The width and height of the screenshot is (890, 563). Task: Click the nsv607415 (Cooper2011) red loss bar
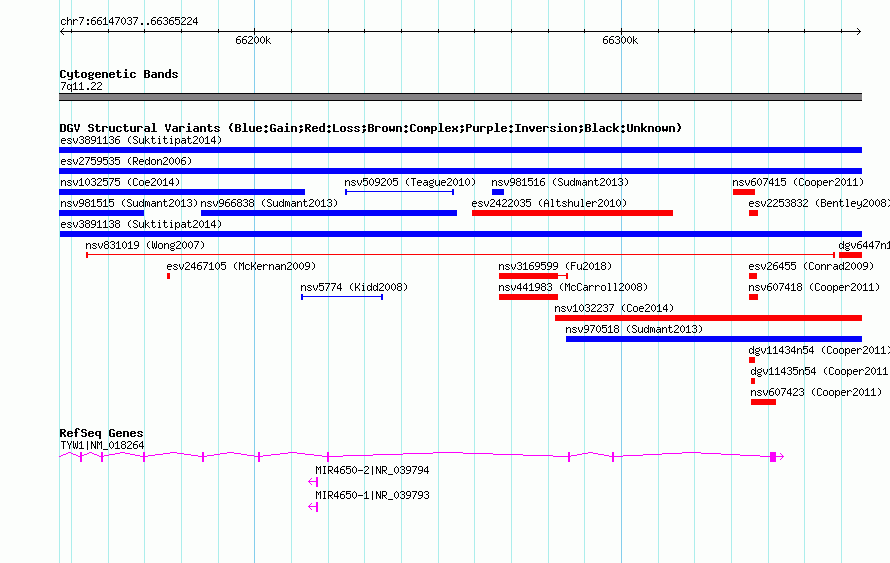click(x=744, y=192)
